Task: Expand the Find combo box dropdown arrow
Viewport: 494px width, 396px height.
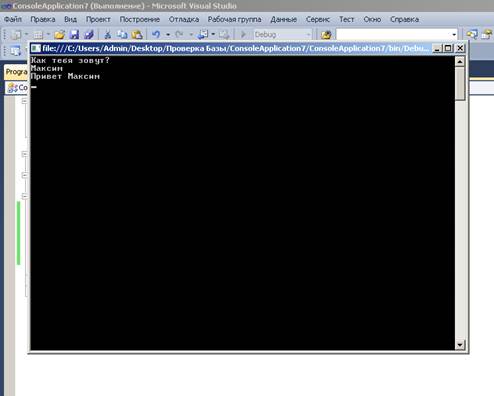Action: [x=454, y=35]
